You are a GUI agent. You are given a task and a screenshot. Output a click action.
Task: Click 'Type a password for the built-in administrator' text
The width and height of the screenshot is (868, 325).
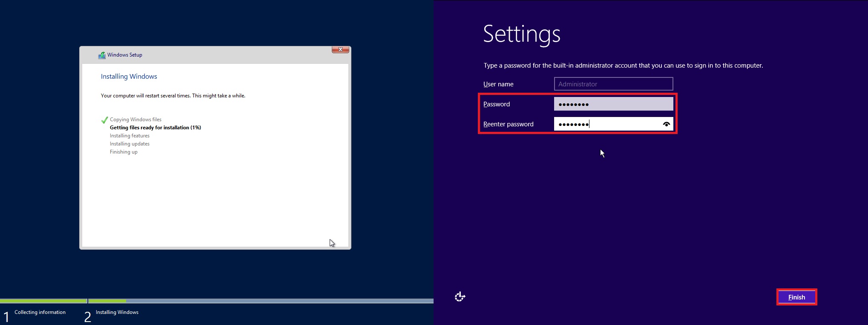tap(623, 66)
